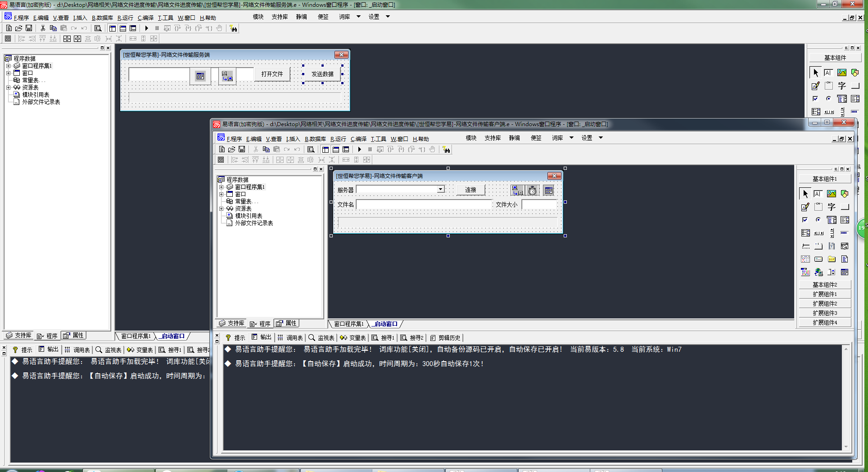
Task: Select the timer component on client form
Action: point(533,191)
